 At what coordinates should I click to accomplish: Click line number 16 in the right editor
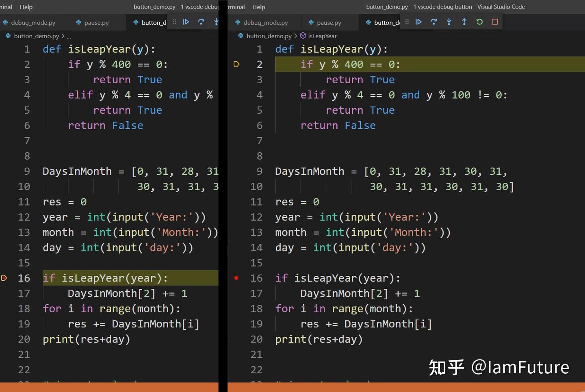[x=256, y=278]
